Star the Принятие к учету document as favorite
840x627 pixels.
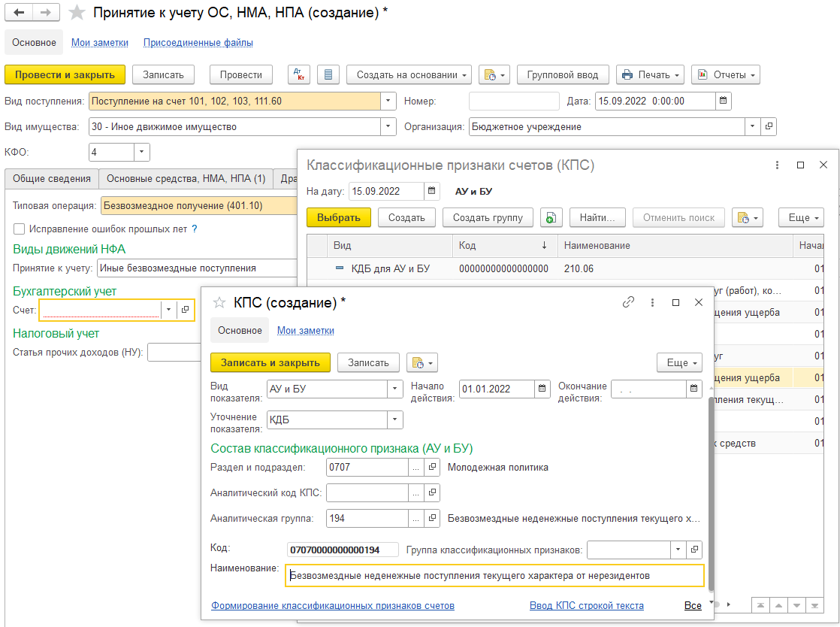(x=77, y=12)
